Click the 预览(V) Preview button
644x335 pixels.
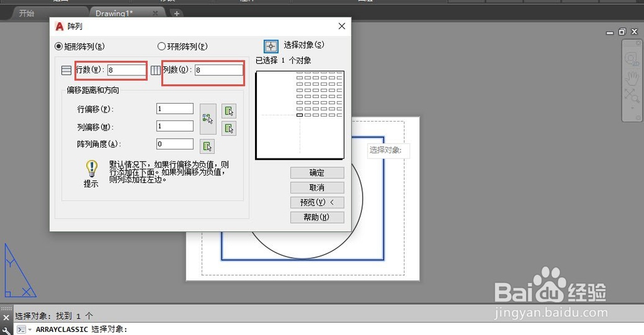(x=317, y=202)
